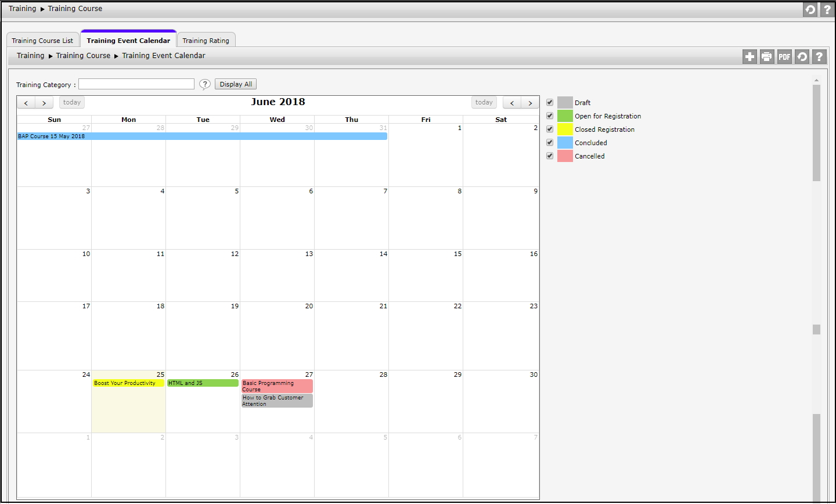Print the training event calendar
The image size is (836, 504).
click(767, 56)
